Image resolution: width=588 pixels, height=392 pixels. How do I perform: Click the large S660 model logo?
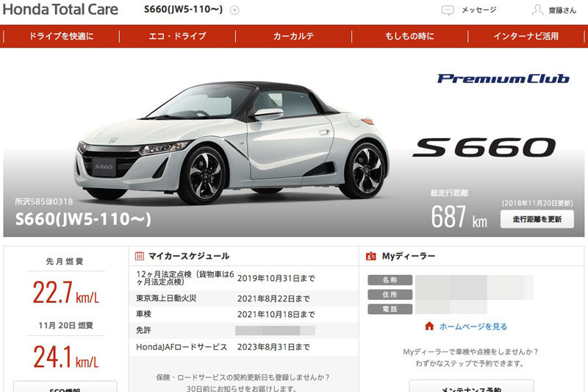[484, 147]
